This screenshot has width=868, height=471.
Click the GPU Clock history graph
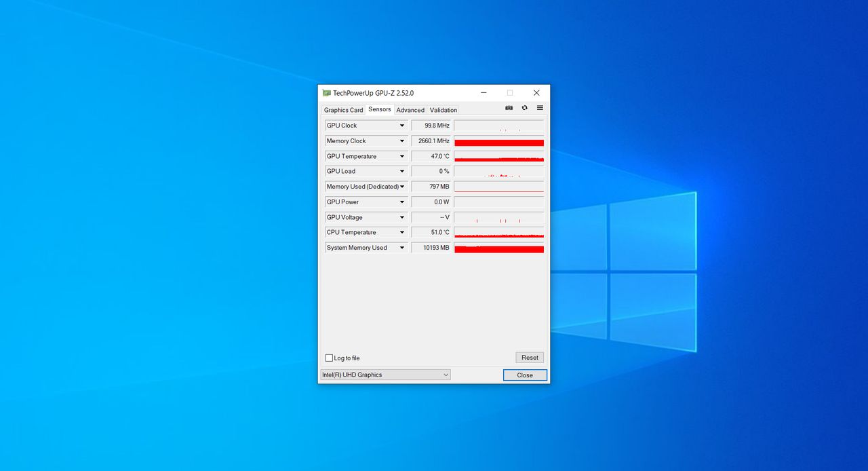click(499, 126)
